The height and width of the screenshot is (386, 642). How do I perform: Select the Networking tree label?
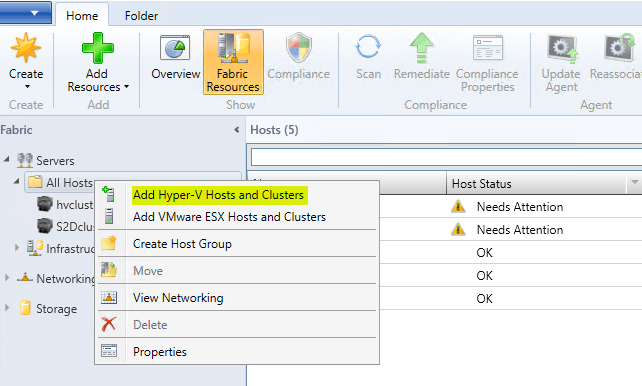point(66,279)
